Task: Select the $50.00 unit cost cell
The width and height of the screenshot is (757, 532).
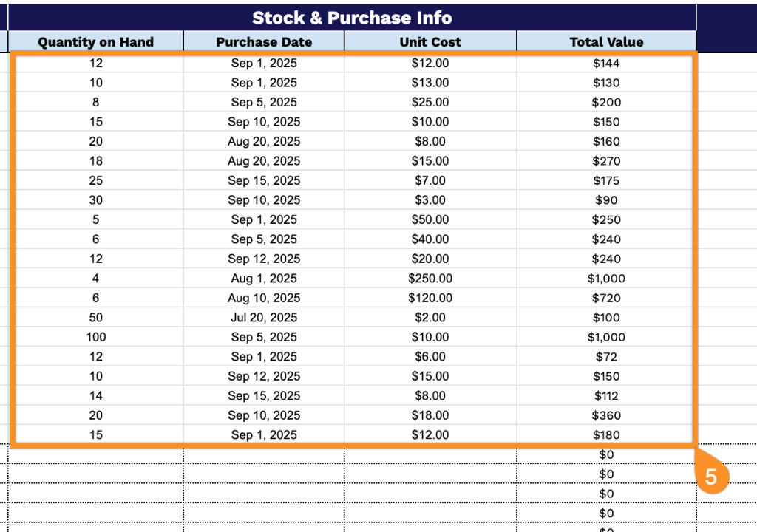Action: pos(430,219)
